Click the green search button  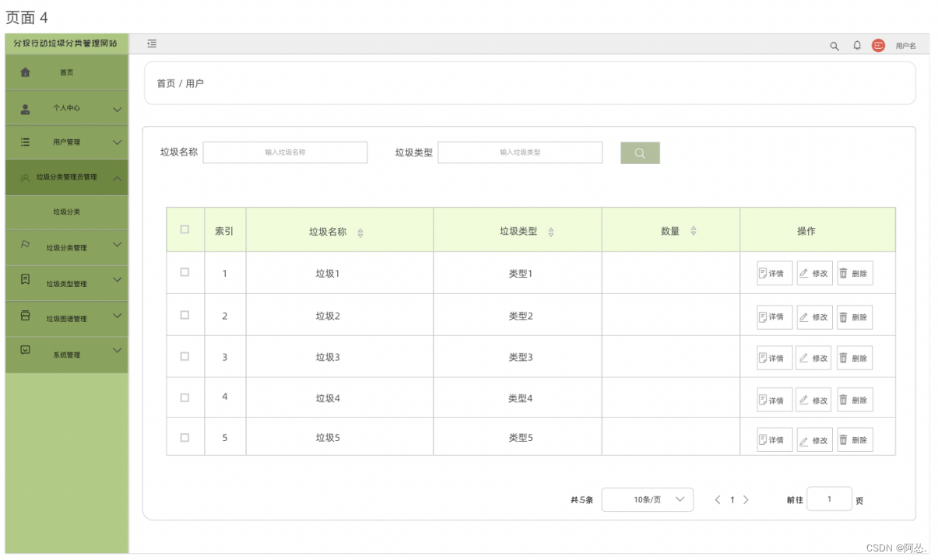640,153
